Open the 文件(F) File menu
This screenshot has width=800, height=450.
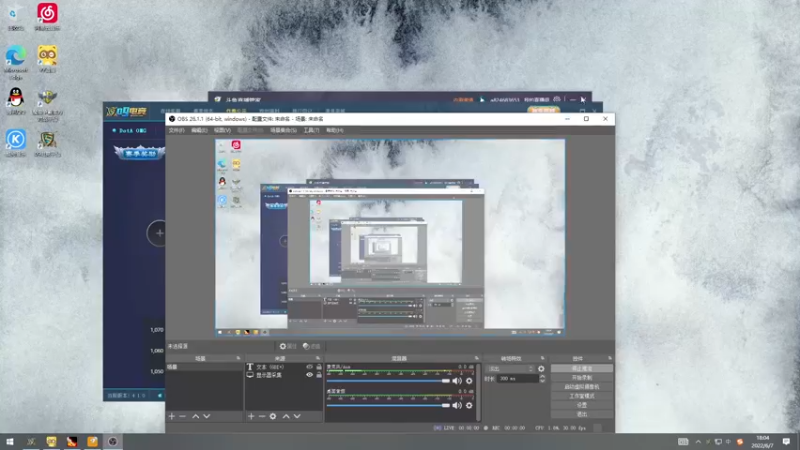(x=177, y=130)
